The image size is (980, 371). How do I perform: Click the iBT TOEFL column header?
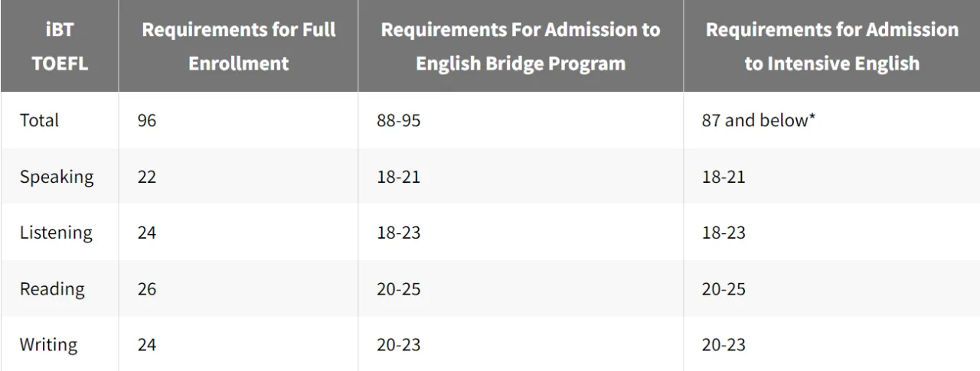(59, 46)
